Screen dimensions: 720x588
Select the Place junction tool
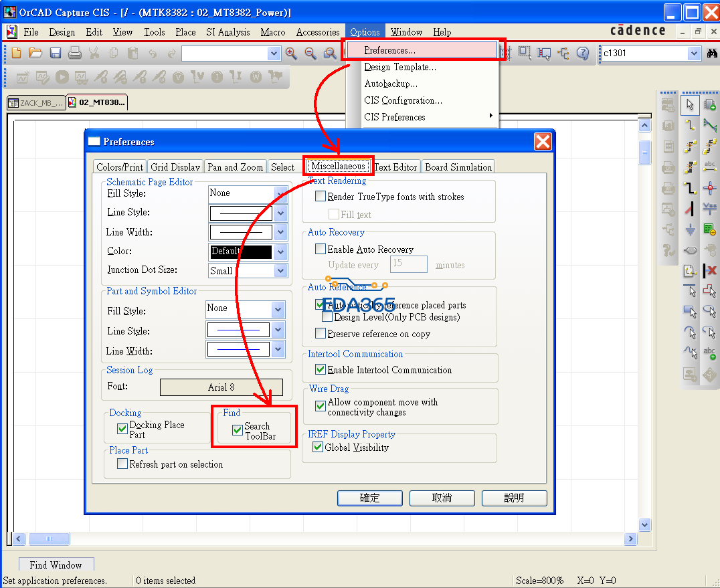coord(710,187)
